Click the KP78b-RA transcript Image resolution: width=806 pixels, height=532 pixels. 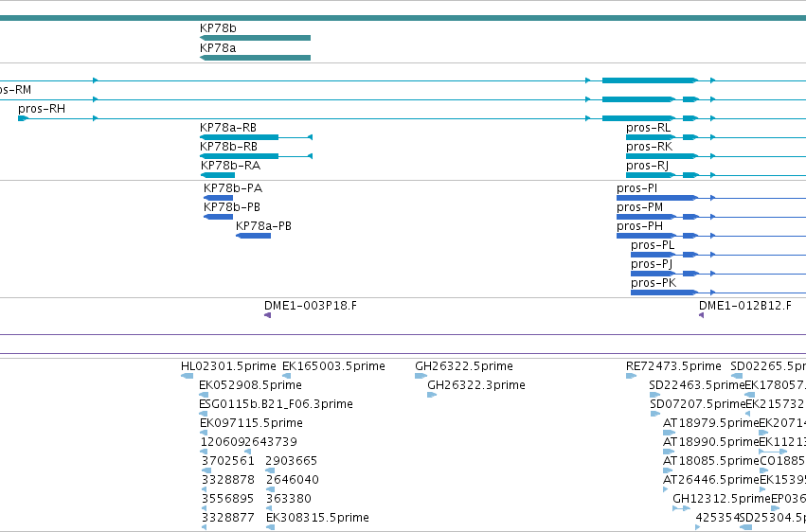pyautogui.click(x=218, y=175)
